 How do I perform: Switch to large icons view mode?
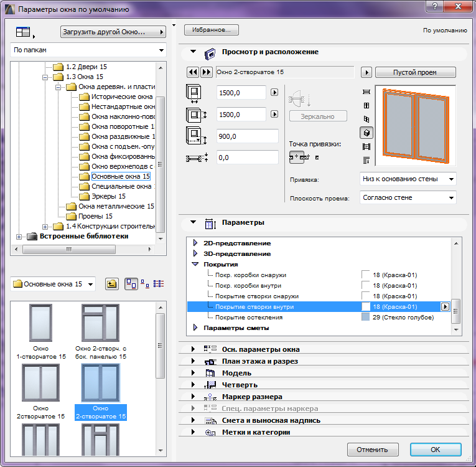point(131,284)
